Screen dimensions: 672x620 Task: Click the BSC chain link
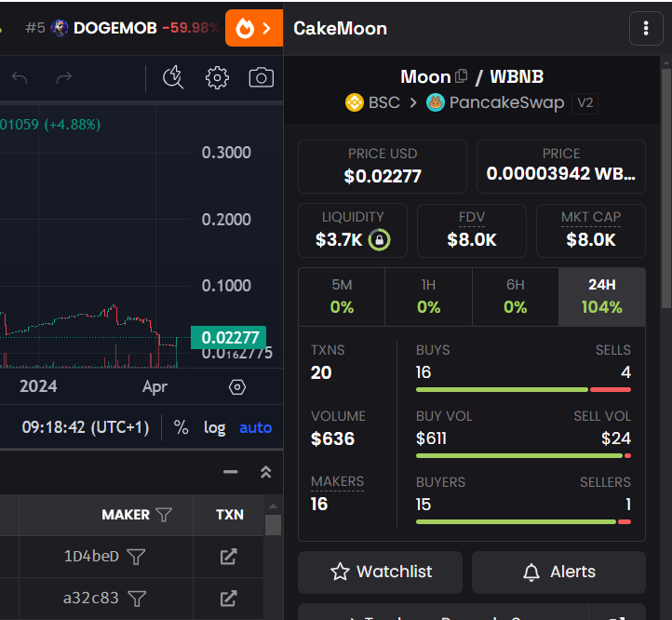[372, 102]
